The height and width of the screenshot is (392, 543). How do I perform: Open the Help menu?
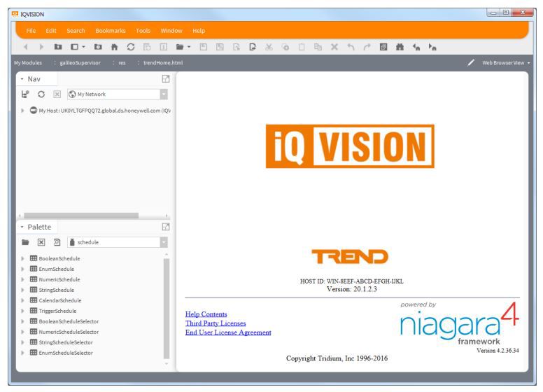[x=199, y=31]
